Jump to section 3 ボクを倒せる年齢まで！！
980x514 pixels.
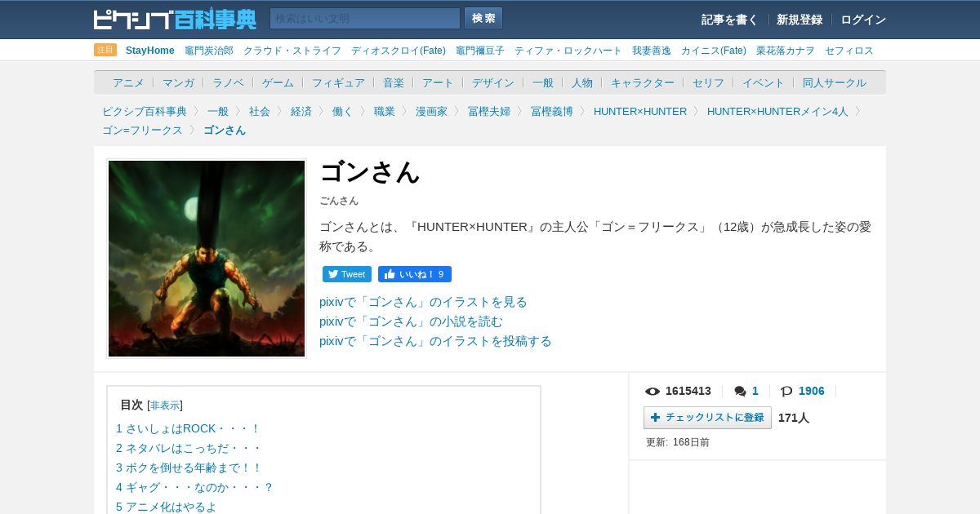click(x=189, y=467)
